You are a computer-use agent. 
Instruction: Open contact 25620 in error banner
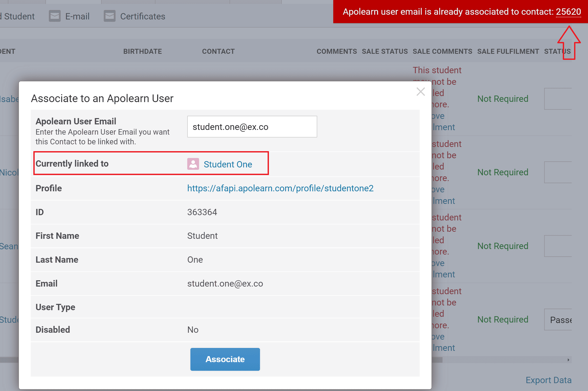(x=568, y=12)
